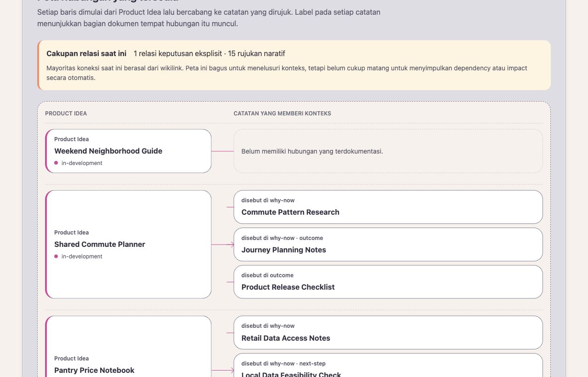Click "disebut di outcome" label above Product Release Checklist
This screenshot has width=588, height=377.
coord(267,275)
